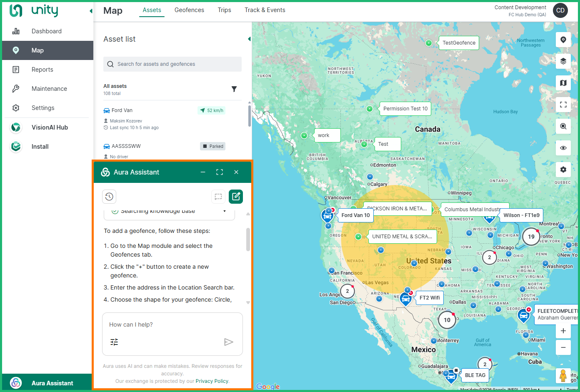This screenshot has height=392, width=580.
Task: Click the map location pin button
Action: 563,40
